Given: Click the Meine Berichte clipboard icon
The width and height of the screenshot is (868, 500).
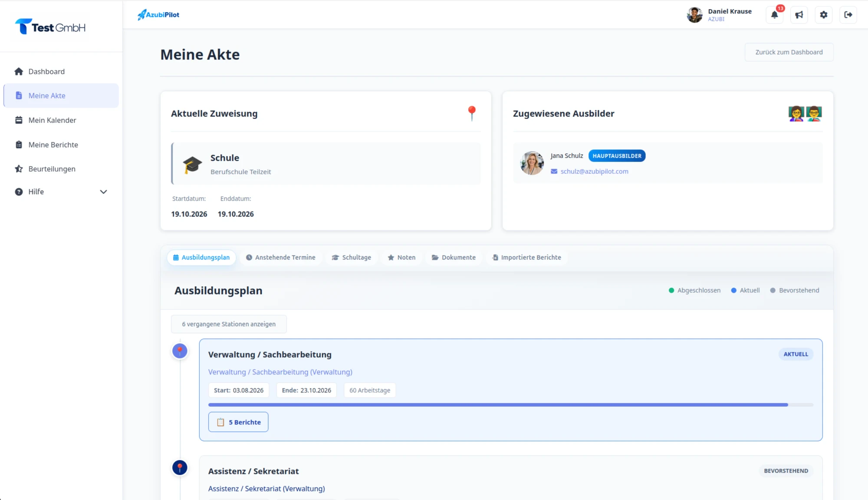Looking at the screenshot, I should tap(19, 145).
